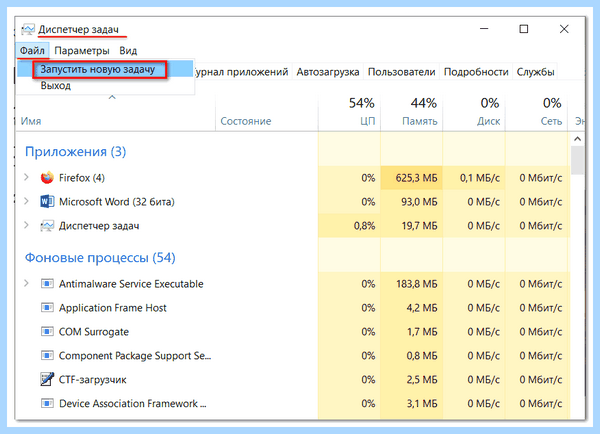Screen dimensions: 600x434
Task: Click CTF-загрузчик memory 2,5 МБ
Action: [x=422, y=380]
